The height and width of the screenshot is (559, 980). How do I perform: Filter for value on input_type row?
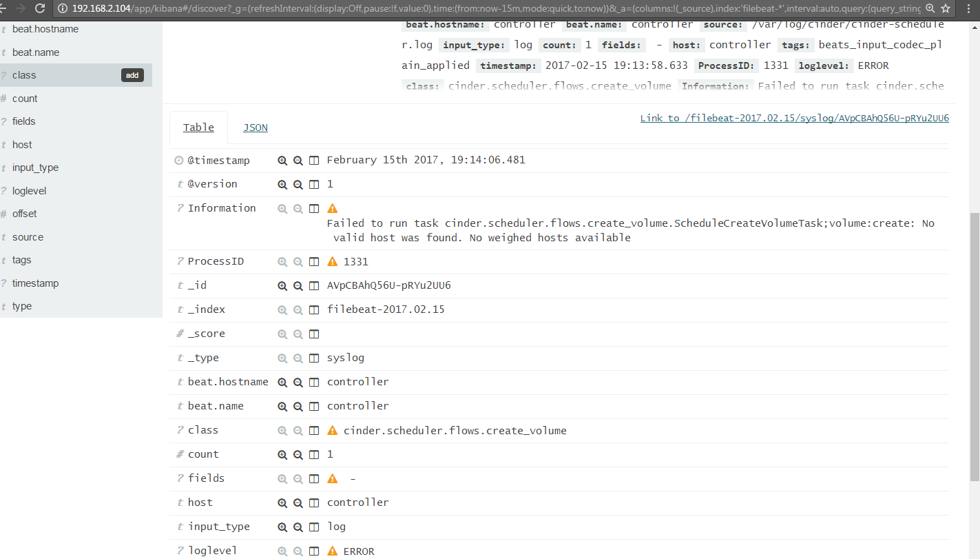[x=282, y=527]
